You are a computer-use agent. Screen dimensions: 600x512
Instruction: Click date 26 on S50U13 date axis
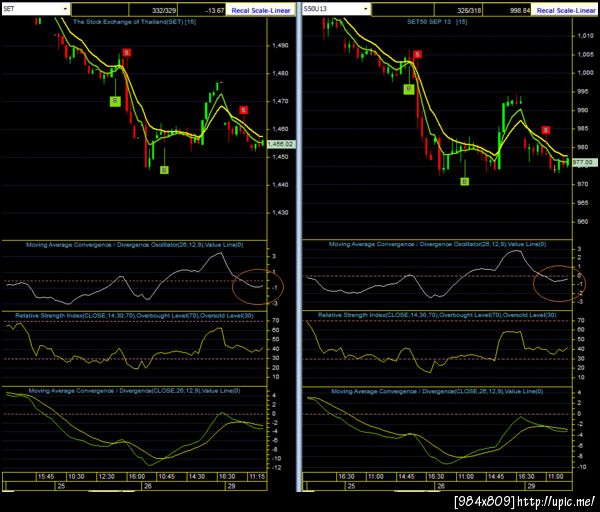tap(441, 486)
